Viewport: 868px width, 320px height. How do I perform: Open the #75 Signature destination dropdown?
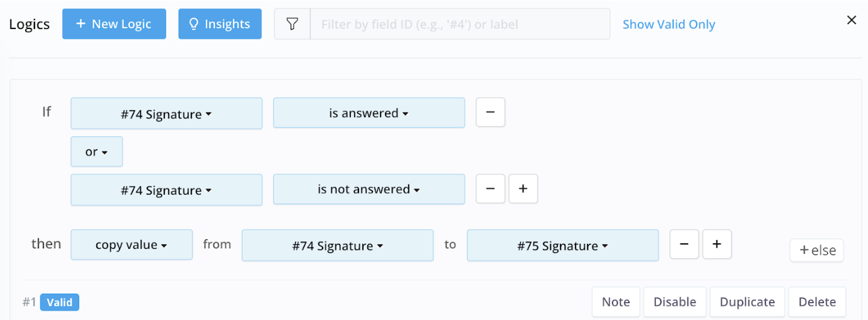(562, 246)
